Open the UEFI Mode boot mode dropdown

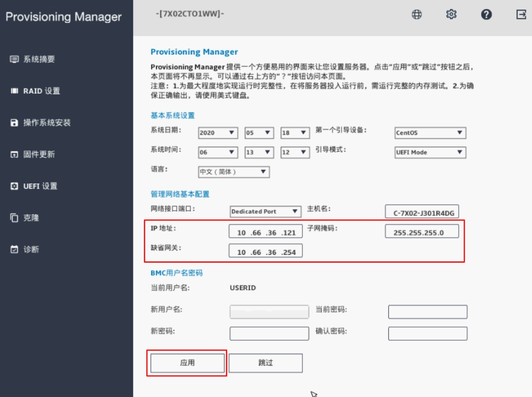(x=430, y=152)
